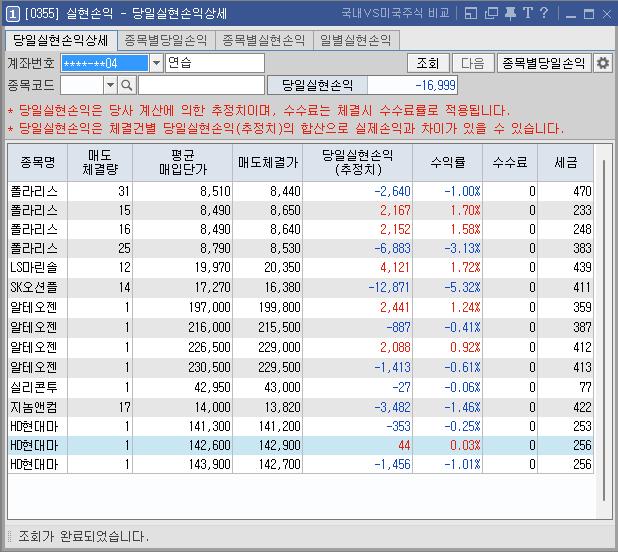Click the 조회가 완료되었습니다 status message
The width and height of the screenshot is (618, 552).
tap(84, 536)
